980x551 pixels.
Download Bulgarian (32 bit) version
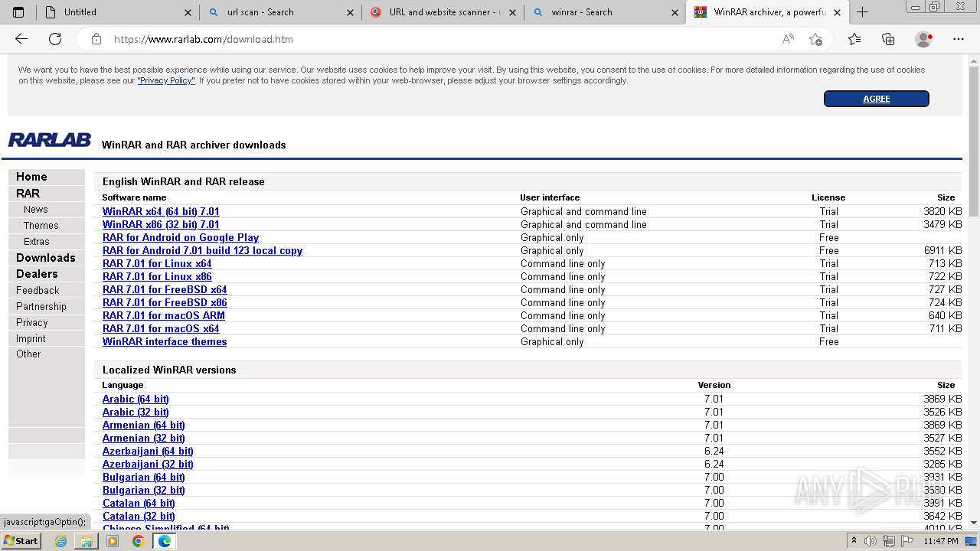(144, 491)
